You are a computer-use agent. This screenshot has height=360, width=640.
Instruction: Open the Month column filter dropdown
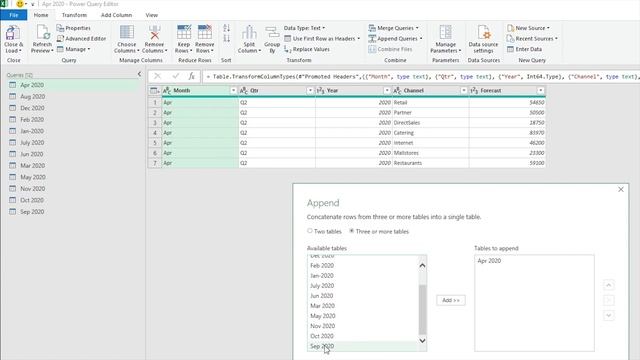click(x=233, y=91)
